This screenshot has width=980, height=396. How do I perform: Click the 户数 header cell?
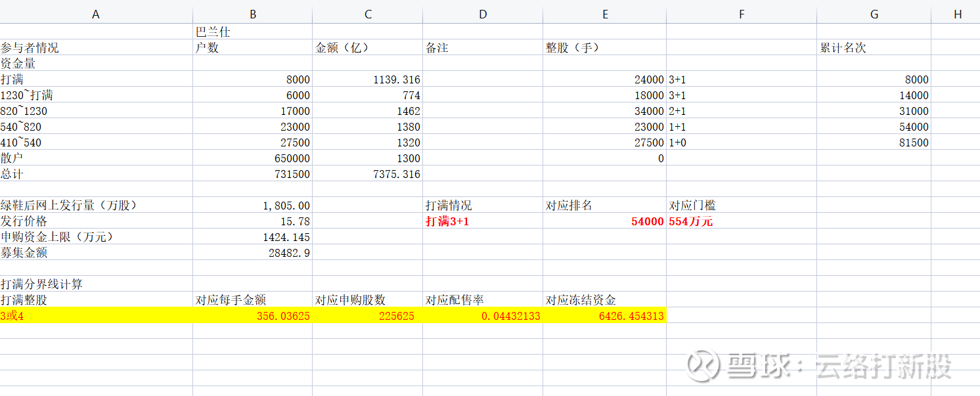(x=253, y=47)
